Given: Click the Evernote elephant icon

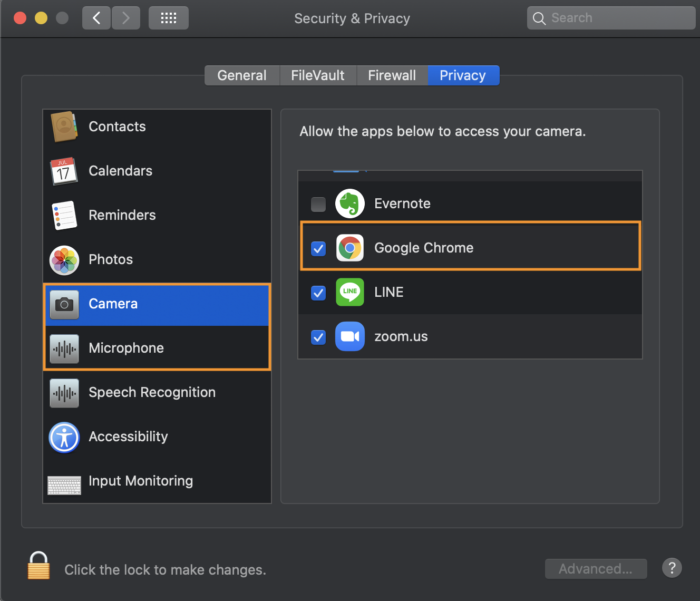Looking at the screenshot, I should pyautogui.click(x=350, y=203).
